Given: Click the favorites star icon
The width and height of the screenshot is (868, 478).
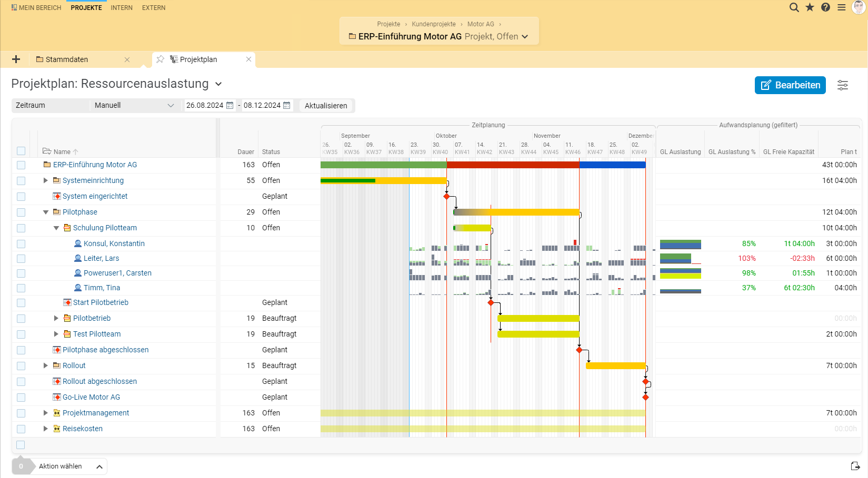Looking at the screenshot, I should (810, 7).
